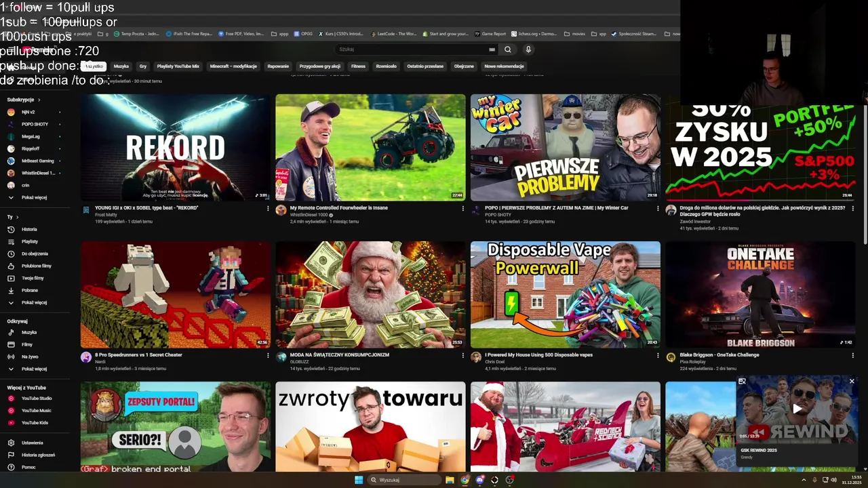Open options menu for Blake Briggson OneTake Challenge
The image size is (868, 488).
[852, 355]
